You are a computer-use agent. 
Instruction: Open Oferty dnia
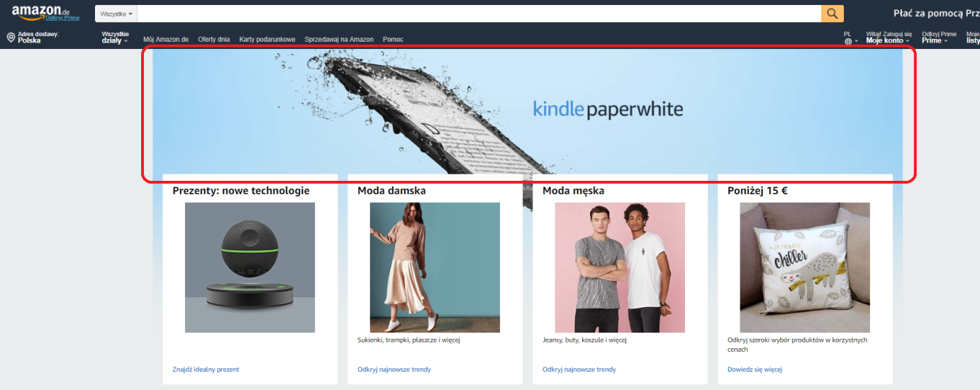tap(214, 40)
